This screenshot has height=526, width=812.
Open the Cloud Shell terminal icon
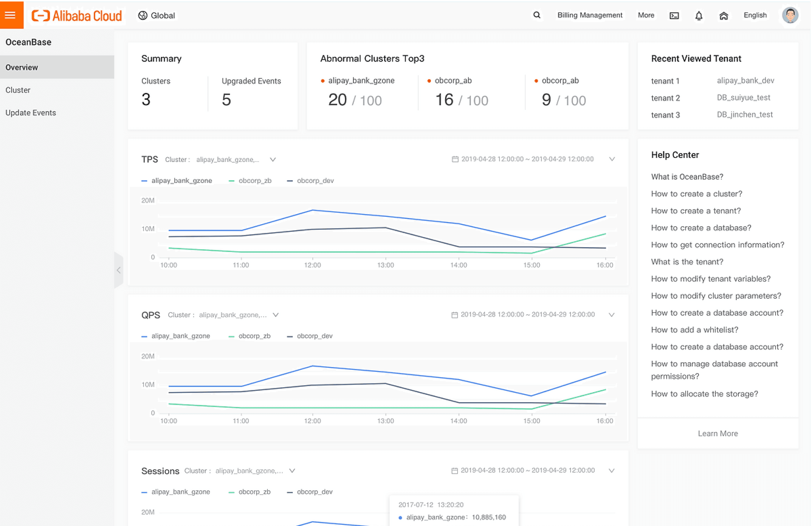click(x=674, y=16)
